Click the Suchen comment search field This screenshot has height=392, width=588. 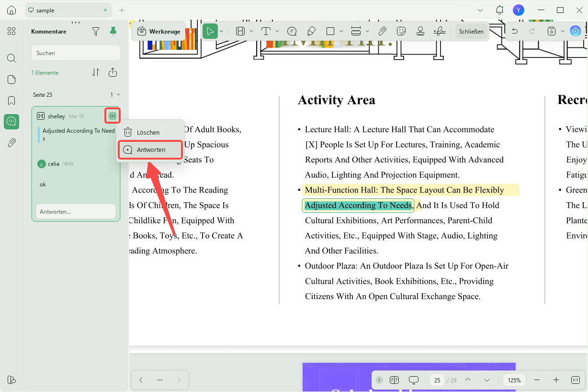tap(76, 53)
